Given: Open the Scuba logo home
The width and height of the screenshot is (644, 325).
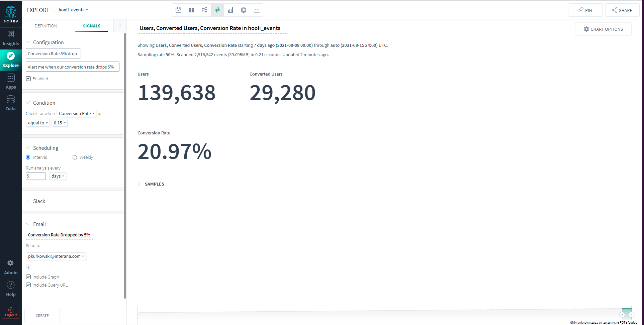Looking at the screenshot, I should click(11, 14).
